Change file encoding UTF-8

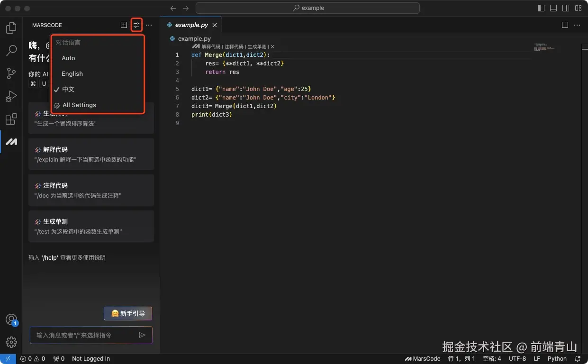tap(517, 359)
